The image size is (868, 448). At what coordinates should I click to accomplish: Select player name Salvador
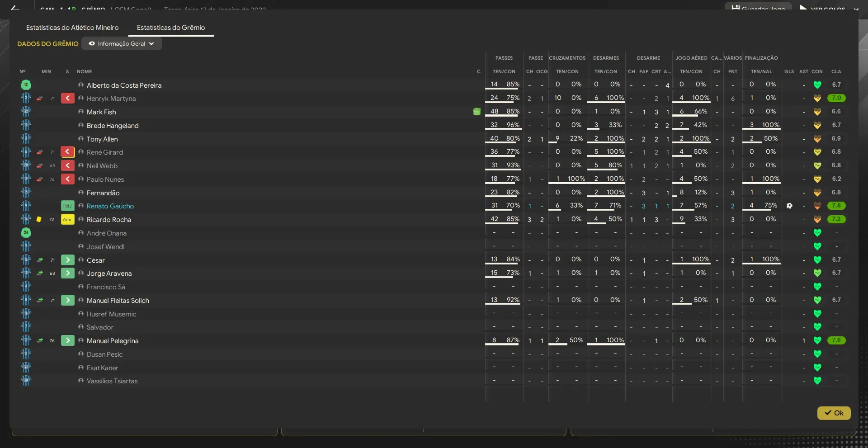tap(100, 327)
